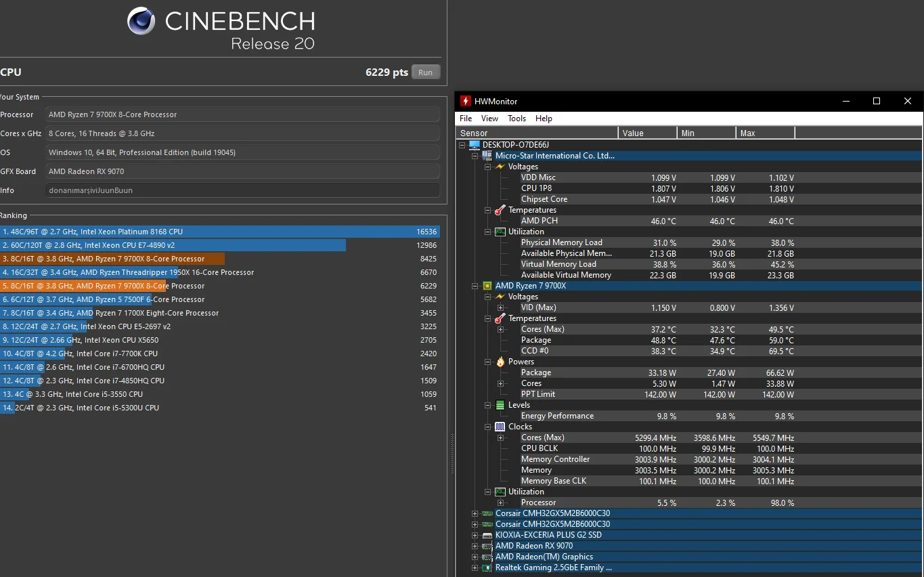924x577 pixels.
Task: Open the View menu in HWMonitor
Action: pos(489,119)
